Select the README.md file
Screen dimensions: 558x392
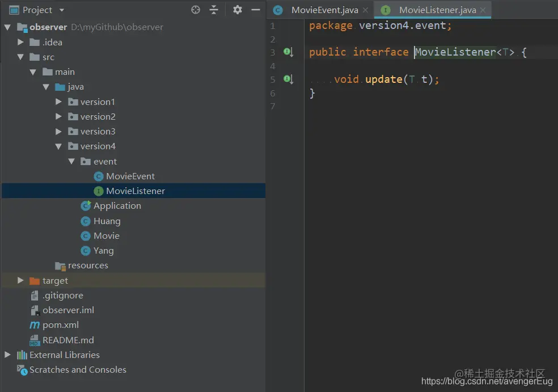(x=68, y=340)
